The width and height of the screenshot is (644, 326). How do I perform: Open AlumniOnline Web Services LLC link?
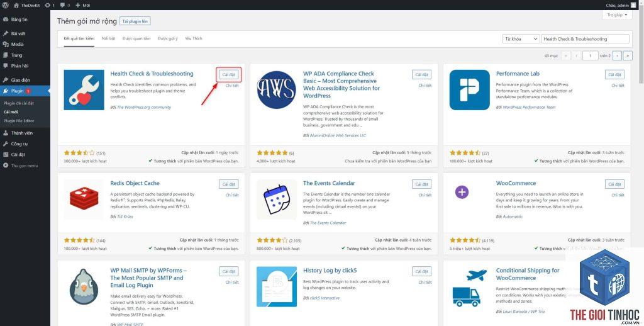point(338,135)
